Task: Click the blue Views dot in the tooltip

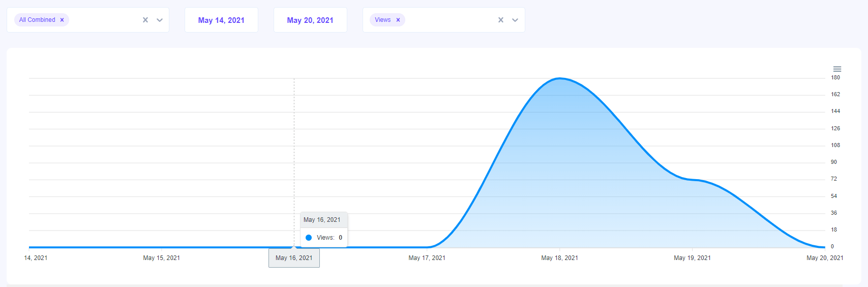Action: click(x=309, y=238)
